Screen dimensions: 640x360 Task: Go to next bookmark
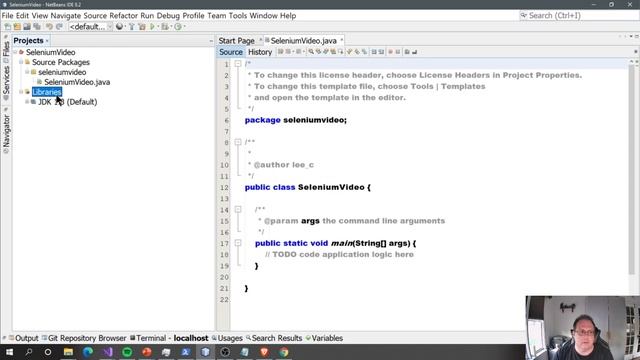(x=357, y=52)
